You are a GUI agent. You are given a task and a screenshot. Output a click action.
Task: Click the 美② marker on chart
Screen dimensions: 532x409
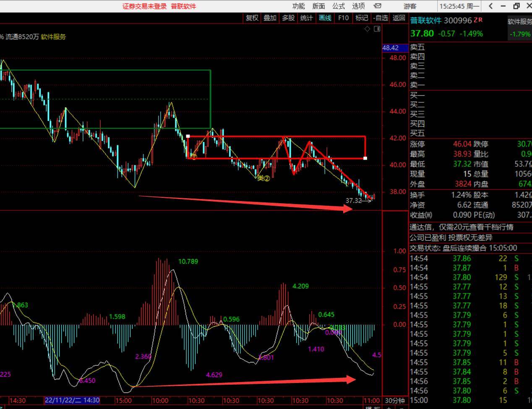coord(263,178)
